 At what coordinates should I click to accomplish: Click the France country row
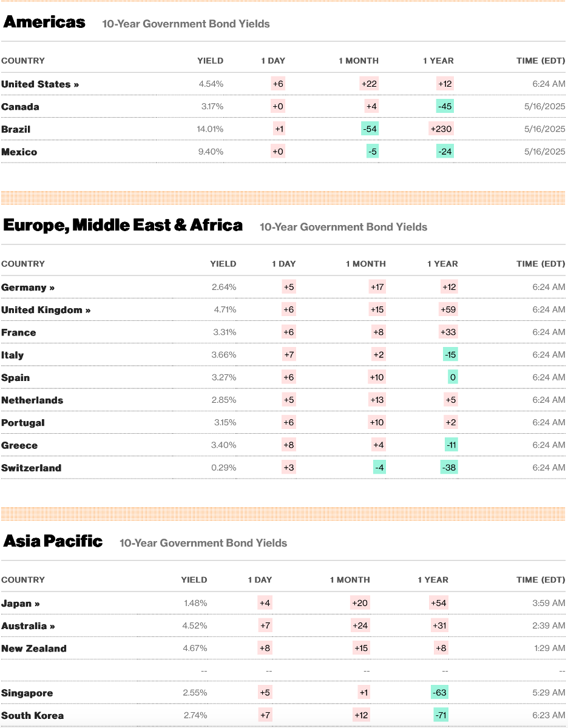[x=19, y=332]
